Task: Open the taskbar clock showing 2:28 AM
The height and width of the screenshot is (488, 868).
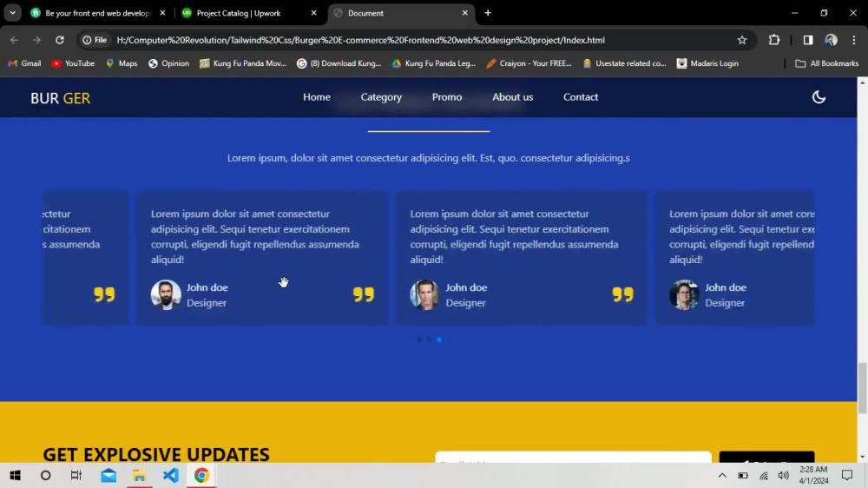Action: click(x=814, y=475)
